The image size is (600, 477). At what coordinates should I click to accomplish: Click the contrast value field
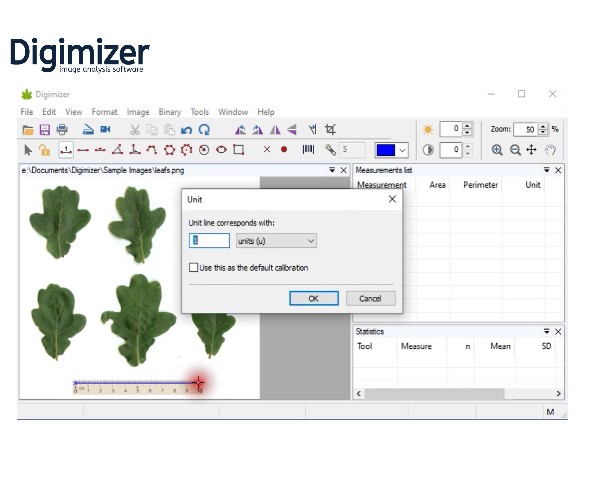pyautogui.click(x=451, y=150)
